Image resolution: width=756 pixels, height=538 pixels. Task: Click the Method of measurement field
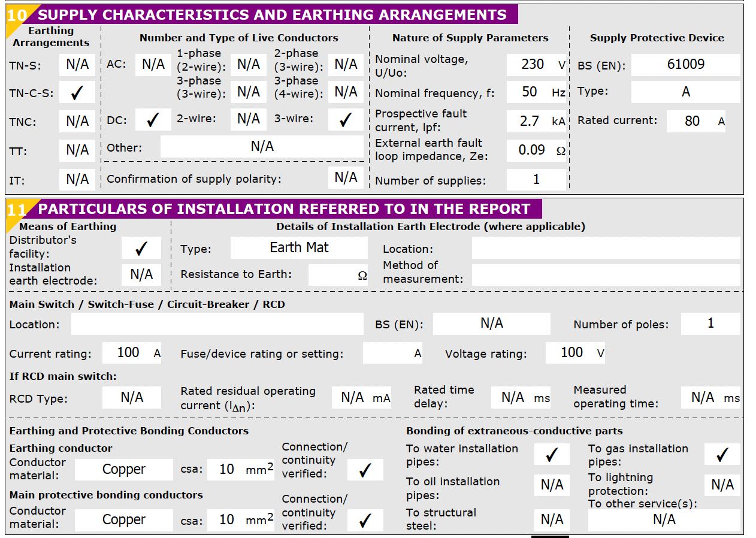[606, 276]
